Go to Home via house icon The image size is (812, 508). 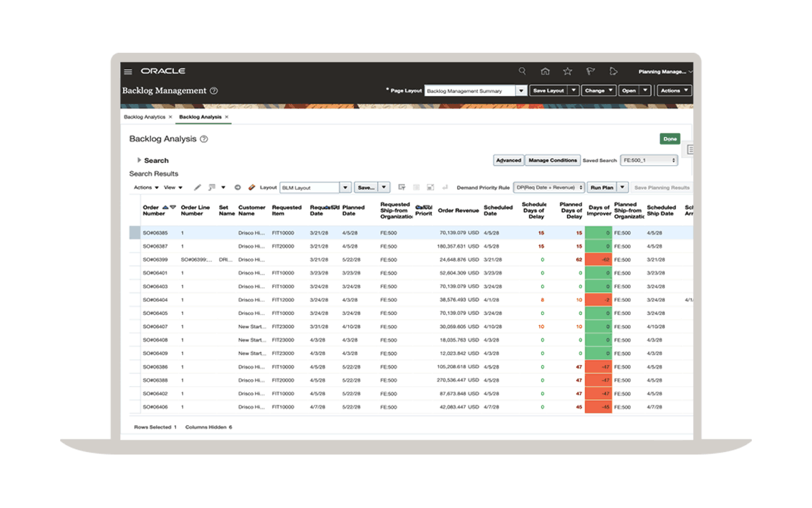[545, 71]
